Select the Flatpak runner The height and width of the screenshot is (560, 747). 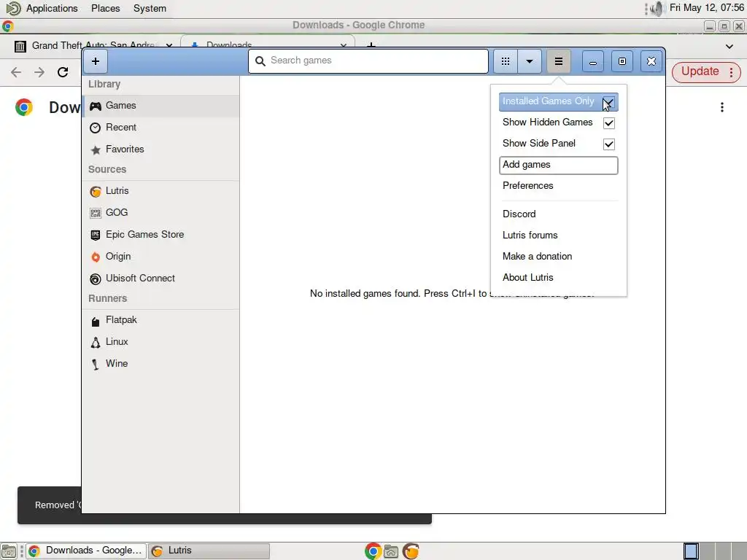pyautogui.click(x=161, y=320)
